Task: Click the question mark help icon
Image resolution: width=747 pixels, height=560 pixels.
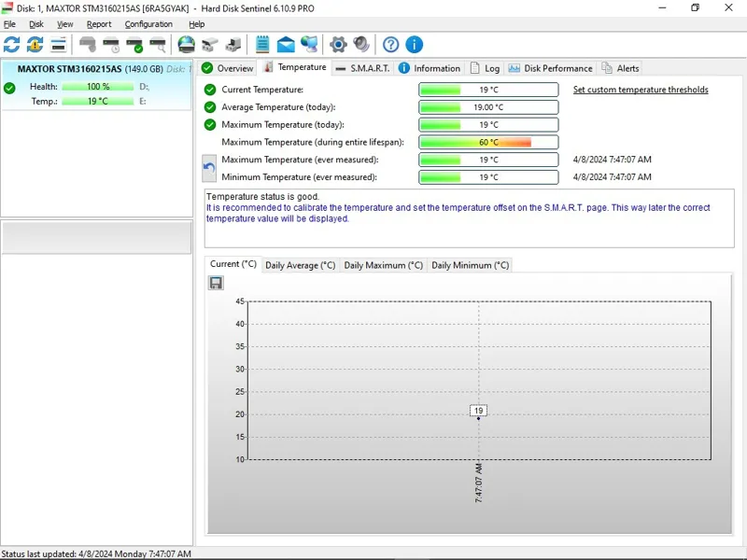Action: 390,45
